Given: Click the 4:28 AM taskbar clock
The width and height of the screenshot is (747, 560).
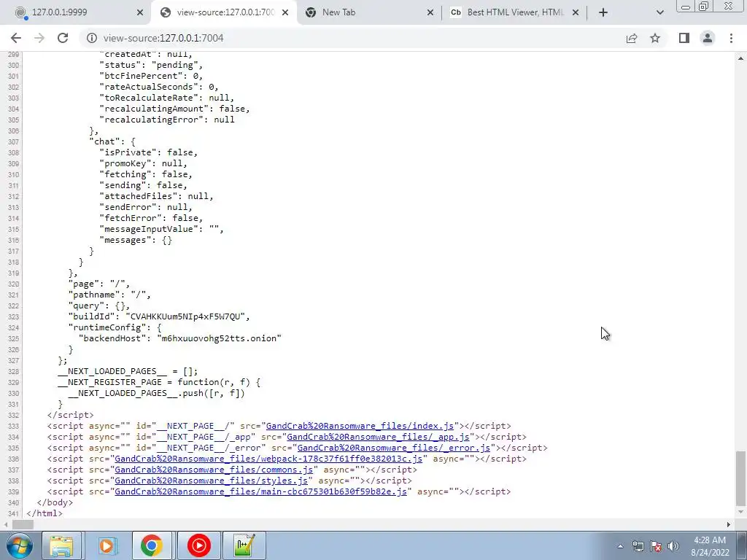Looking at the screenshot, I should 710,546.
